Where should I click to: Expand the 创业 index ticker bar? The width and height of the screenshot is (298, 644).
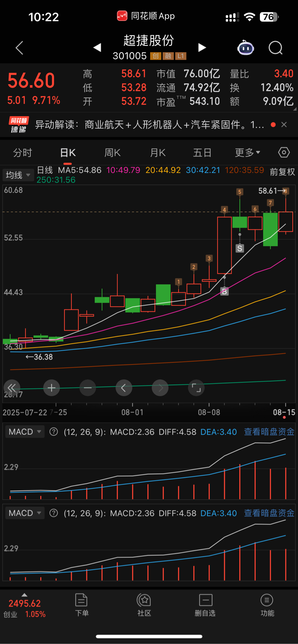coord(24,595)
